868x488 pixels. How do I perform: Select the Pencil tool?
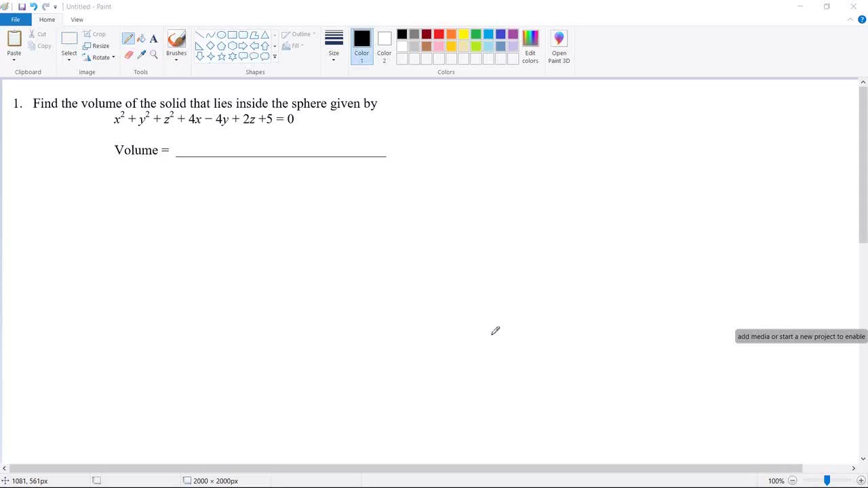tap(128, 39)
